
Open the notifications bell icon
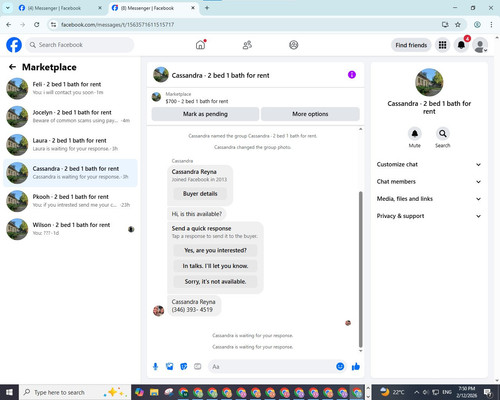pos(461,45)
